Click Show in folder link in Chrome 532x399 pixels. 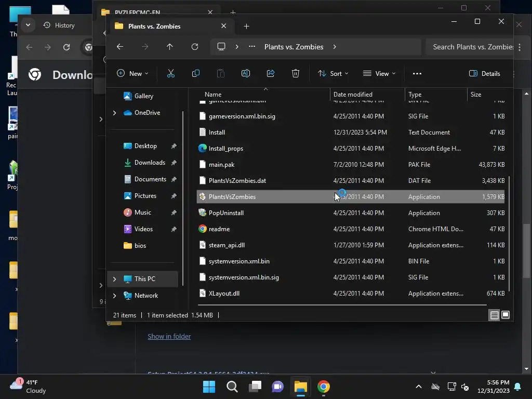coord(169,336)
